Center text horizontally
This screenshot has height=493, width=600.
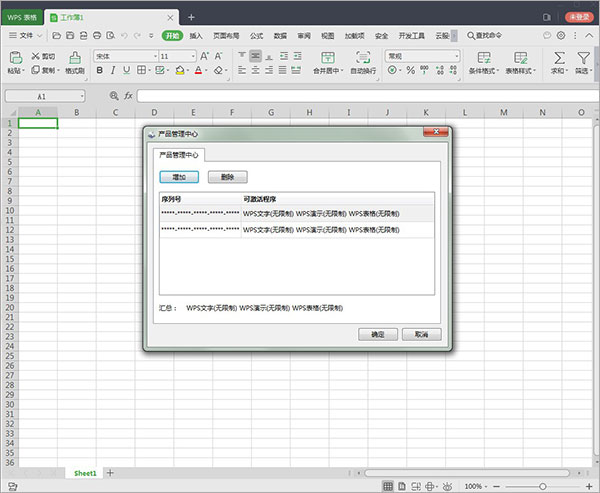pos(256,70)
